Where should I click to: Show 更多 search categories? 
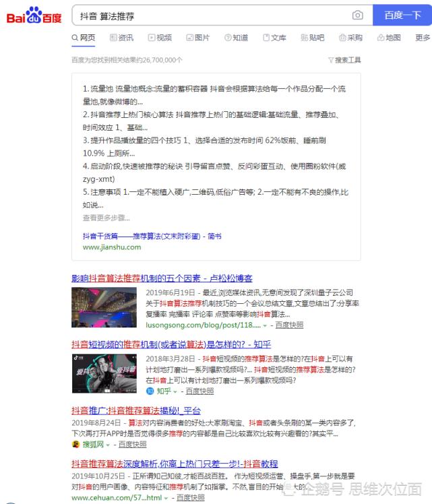coord(423,38)
